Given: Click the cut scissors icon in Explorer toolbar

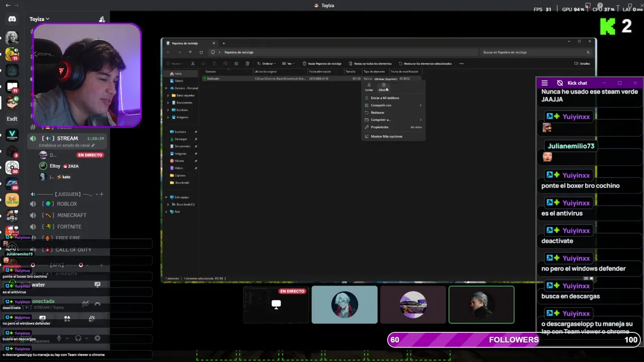Looking at the screenshot, I should click(x=193, y=64).
